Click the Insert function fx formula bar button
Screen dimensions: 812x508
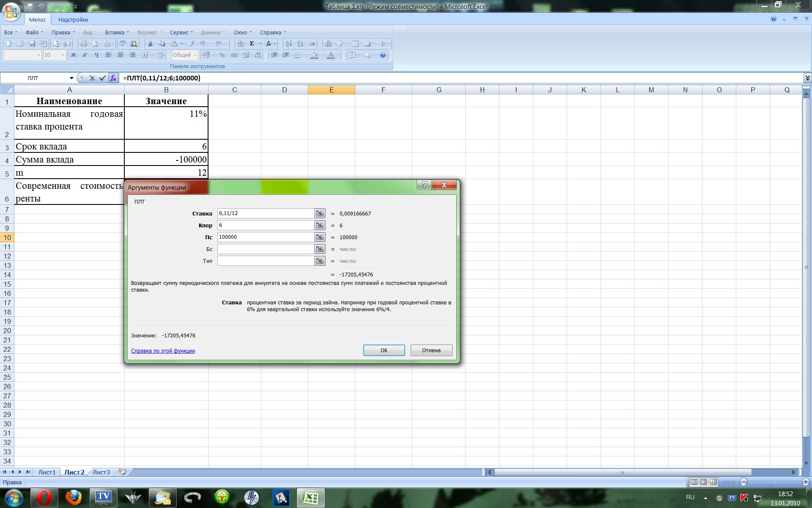113,78
